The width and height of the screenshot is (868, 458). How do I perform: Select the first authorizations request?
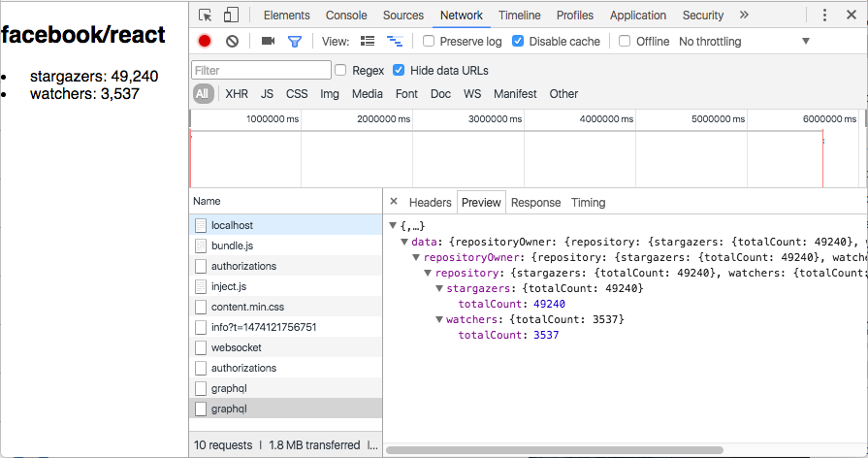pyautogui.click(x=286, y=266)
